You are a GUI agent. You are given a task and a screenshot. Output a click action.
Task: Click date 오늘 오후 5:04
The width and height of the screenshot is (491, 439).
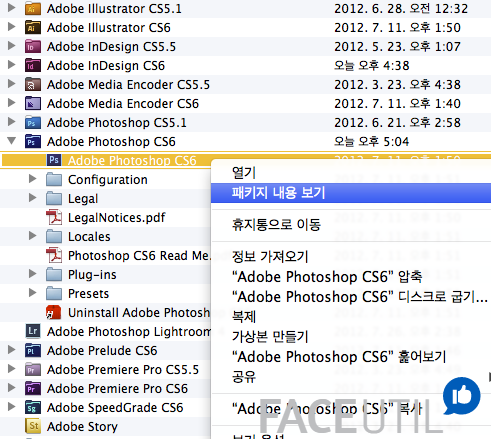[372, 142]
